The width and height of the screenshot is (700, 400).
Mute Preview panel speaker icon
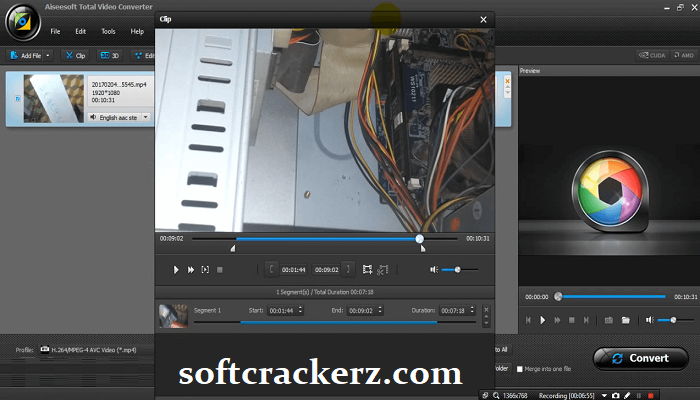[x=650, y=320]
